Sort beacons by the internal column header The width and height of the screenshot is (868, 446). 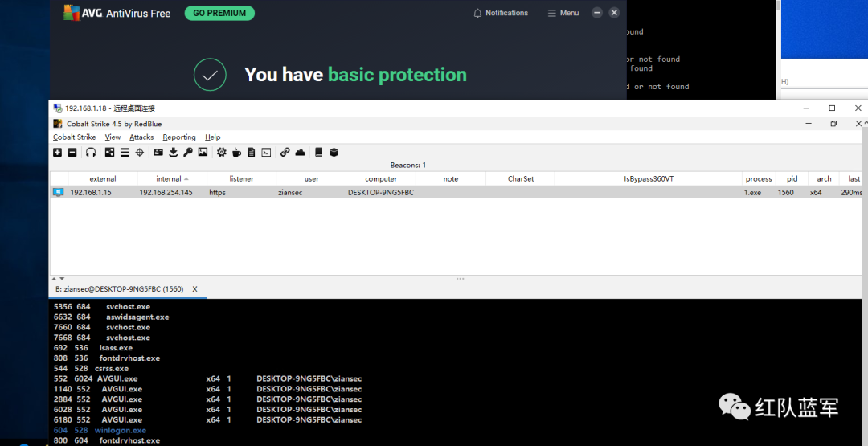[x=172, y=178]
